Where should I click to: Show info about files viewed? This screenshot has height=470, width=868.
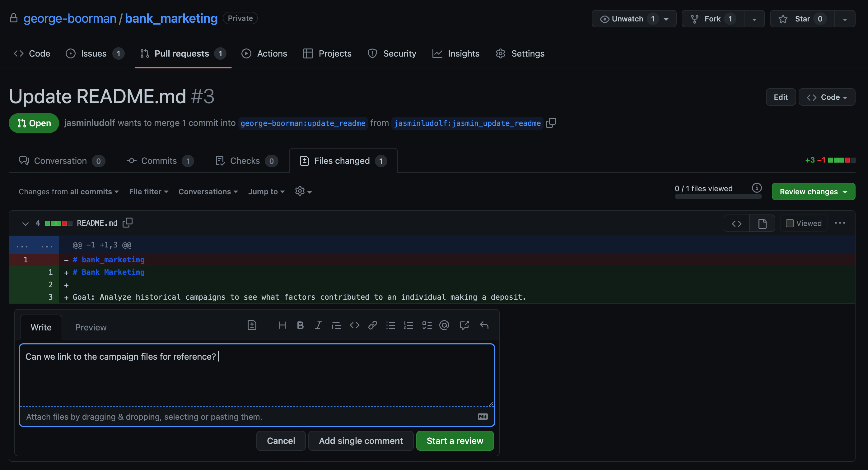[757, 188]
